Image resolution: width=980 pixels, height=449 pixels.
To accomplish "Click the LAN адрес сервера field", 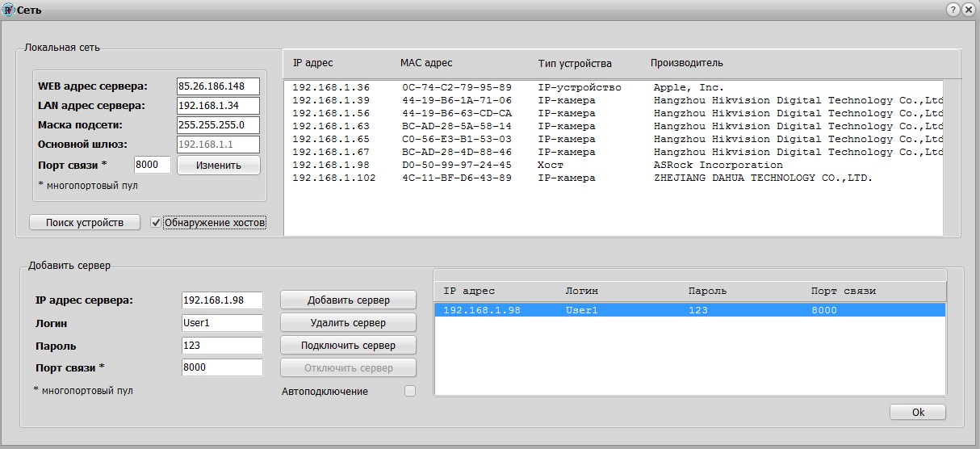I will tap(218, 106).
